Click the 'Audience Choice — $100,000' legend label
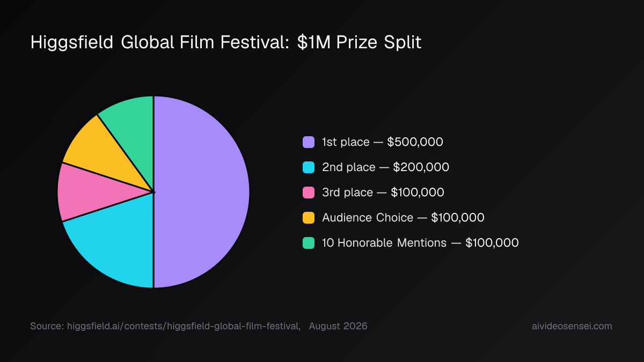The height and width of the screenshot is (362, 644). (x=403, y=218)
